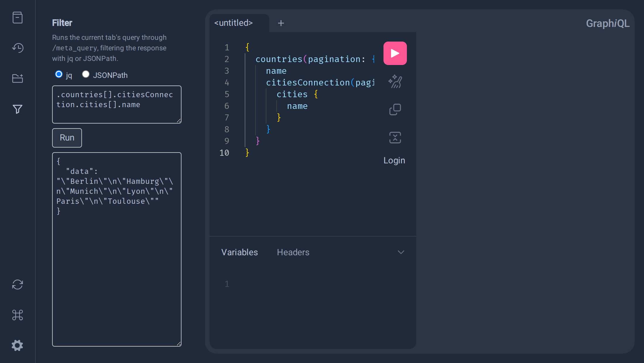
Task: Click line number 10 in gutter
Action: click(224, 153)
